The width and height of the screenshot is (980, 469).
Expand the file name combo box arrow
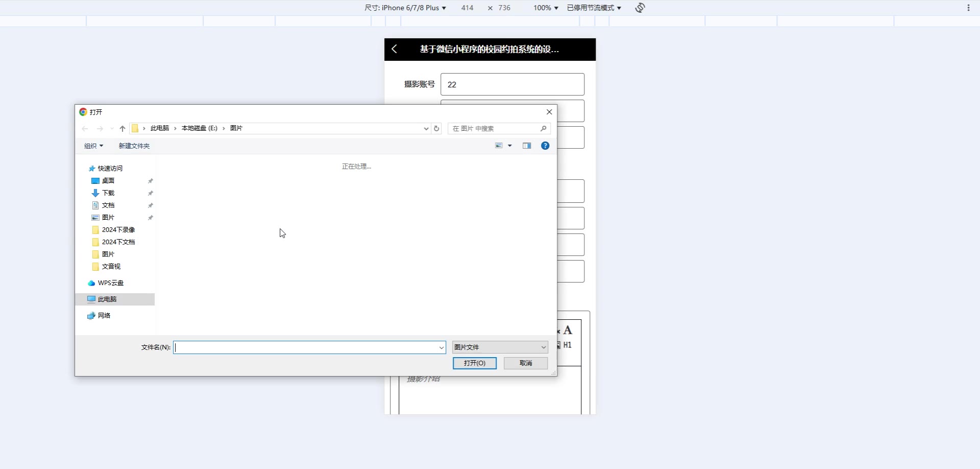point(442,347)
